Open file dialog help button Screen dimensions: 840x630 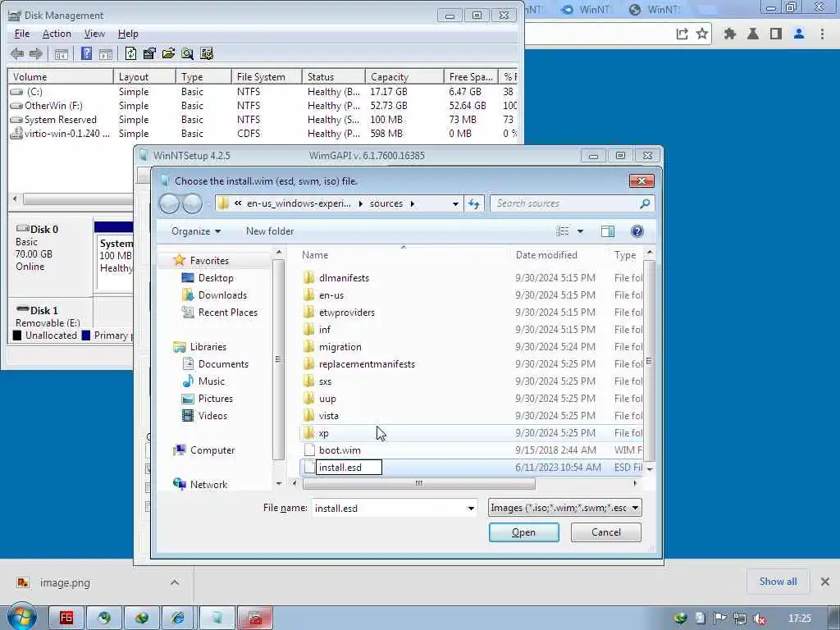(637, 231)
